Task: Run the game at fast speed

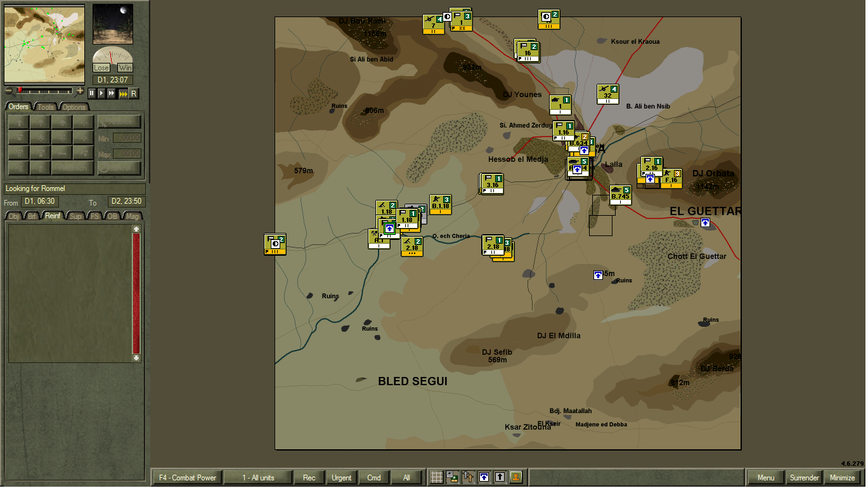Action: [112, 93]
